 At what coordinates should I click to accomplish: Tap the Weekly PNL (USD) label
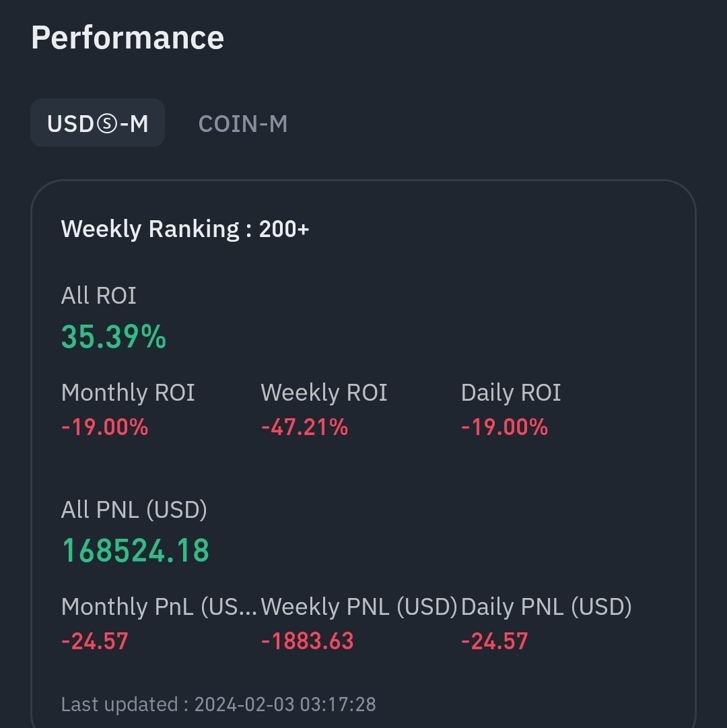pyautogui.click(x=359, y=607)
